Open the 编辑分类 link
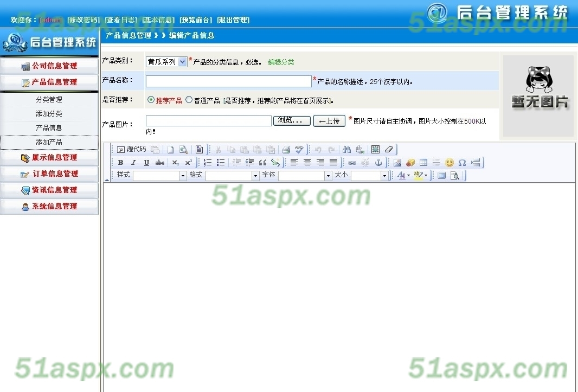The width and height of the screenshot is (578, 392). click(281, 62)
